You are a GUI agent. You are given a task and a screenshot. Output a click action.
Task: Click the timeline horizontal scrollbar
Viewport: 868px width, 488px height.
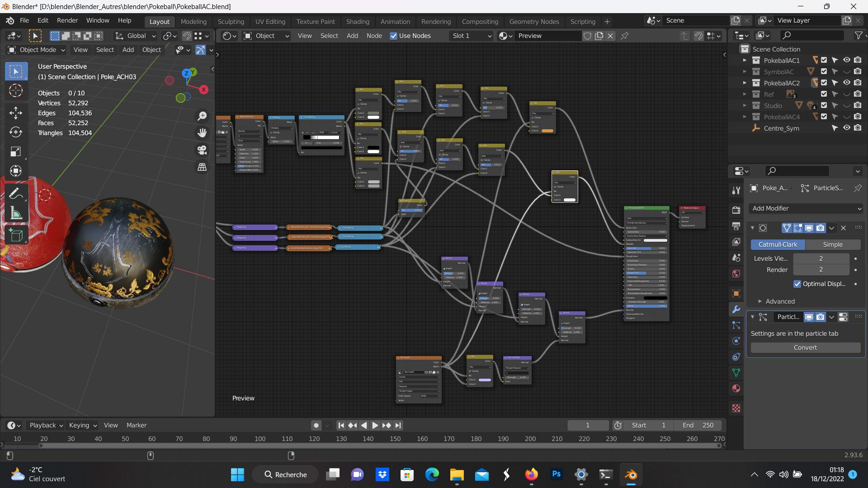[x=380, y=446]
